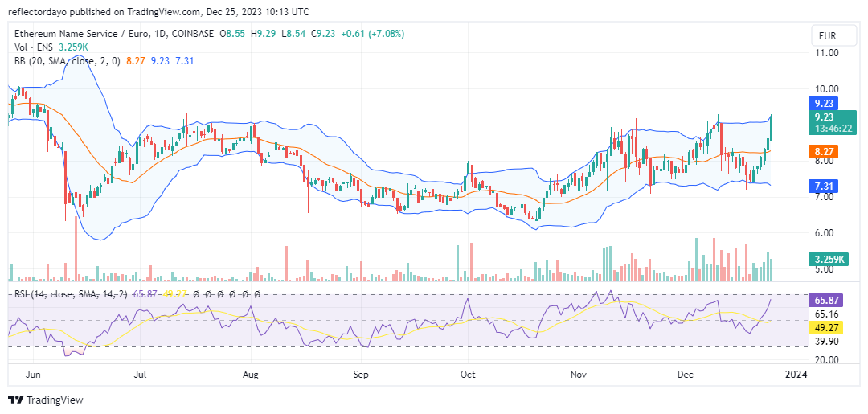Click the TradingView logo at bottom left
868x414 pixels.
point(45,400)
